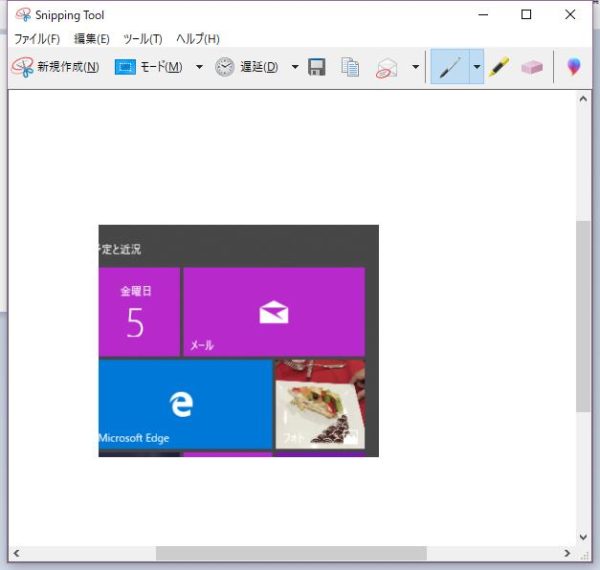Click the モード(M) mode button
Screen dimensions: 600x570
[x=150, y=67]
